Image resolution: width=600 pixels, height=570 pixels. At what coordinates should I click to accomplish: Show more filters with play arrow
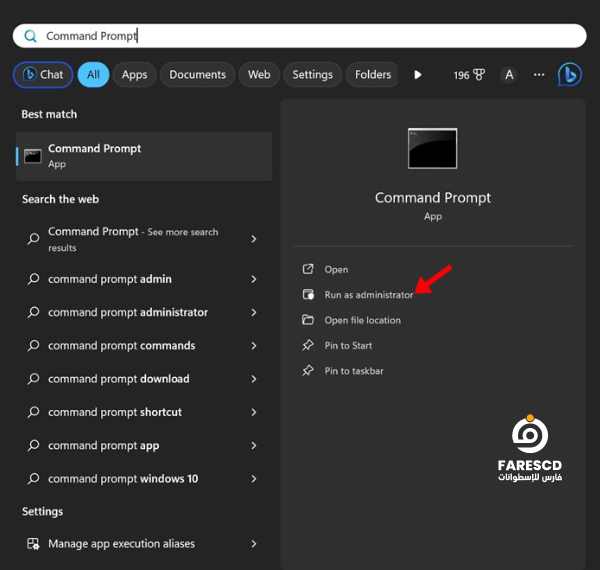pos(418,75)
